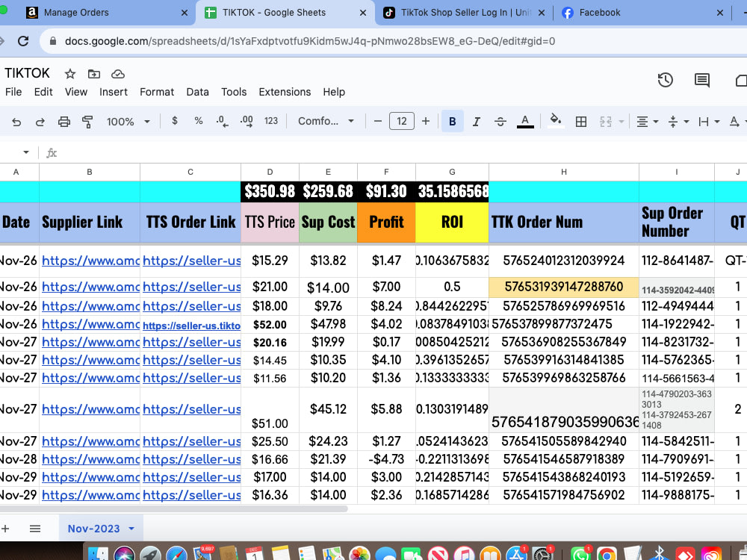
Task: Increase decimal places icon
Action: [x=247, y=121]
